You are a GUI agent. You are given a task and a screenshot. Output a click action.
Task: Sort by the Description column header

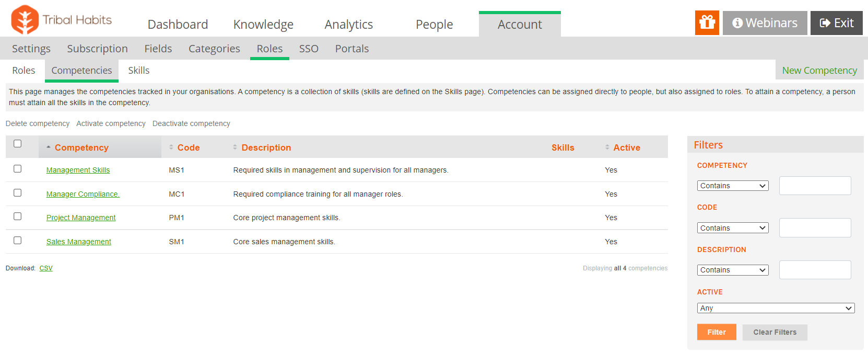pyautogui.click(x=266, y=147)
